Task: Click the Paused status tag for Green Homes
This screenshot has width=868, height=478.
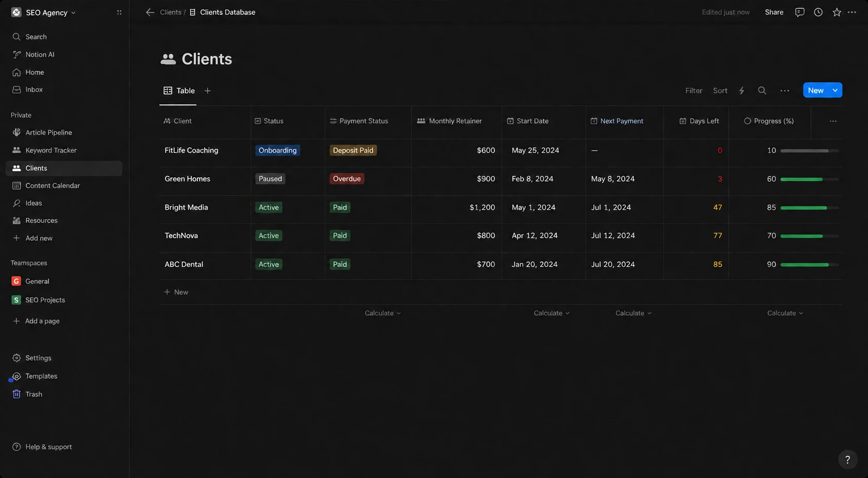Action: 270,179
